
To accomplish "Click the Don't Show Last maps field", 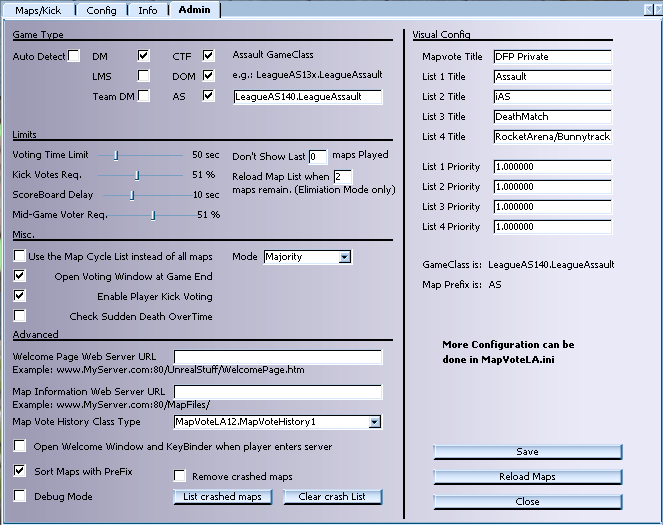I will pos(318,157).
